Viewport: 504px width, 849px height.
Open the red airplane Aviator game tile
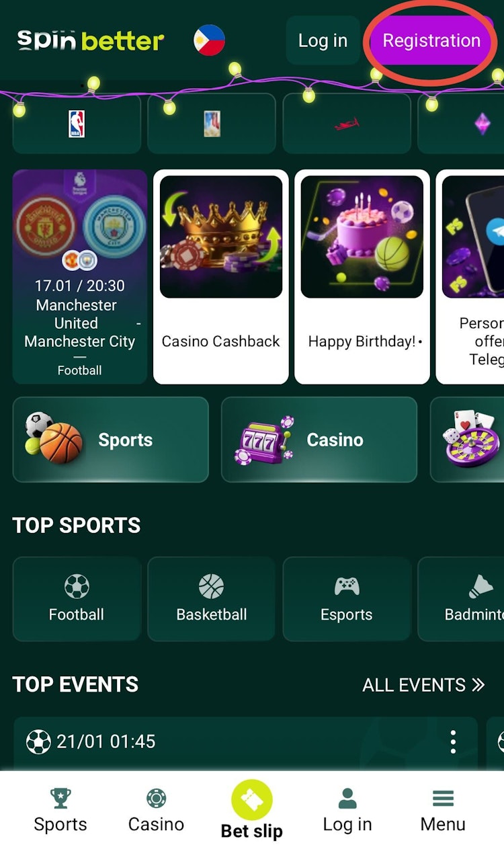click(347, 124)
